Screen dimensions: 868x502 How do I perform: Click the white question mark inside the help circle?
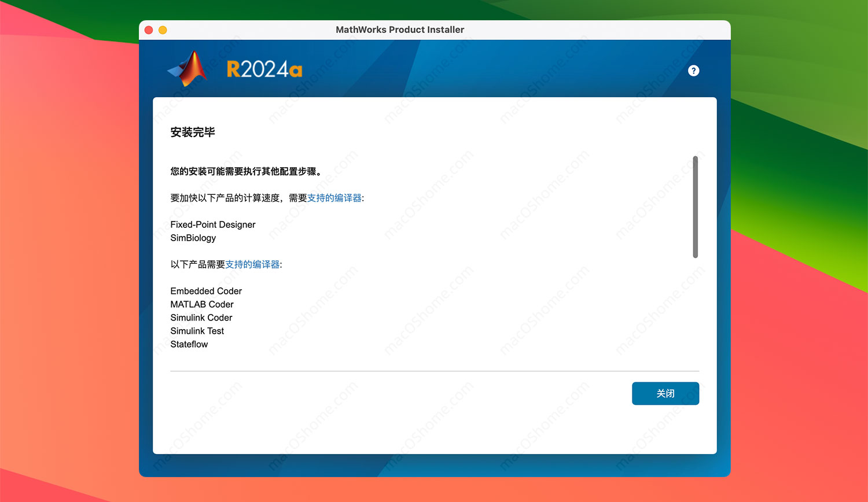(x=693, y=71)
